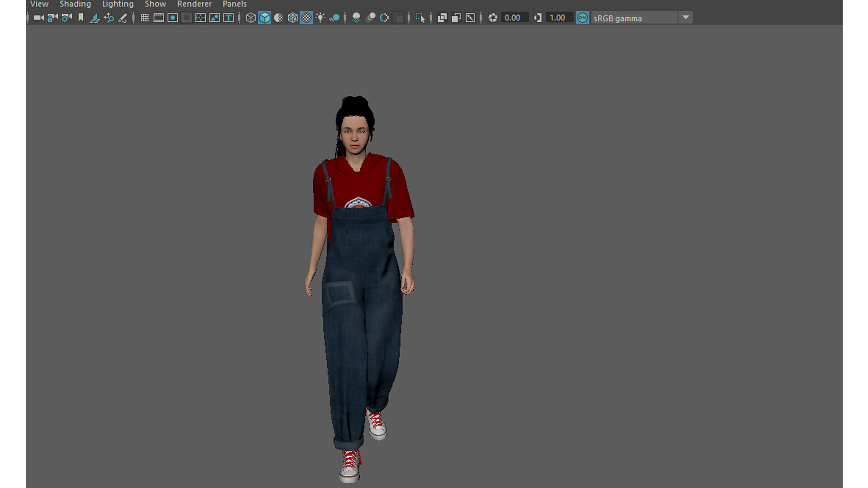Image resolution: width=868 pixels, height=488 pixels.
Task: Enable Use Default Material shading
Action: point(278,18)
